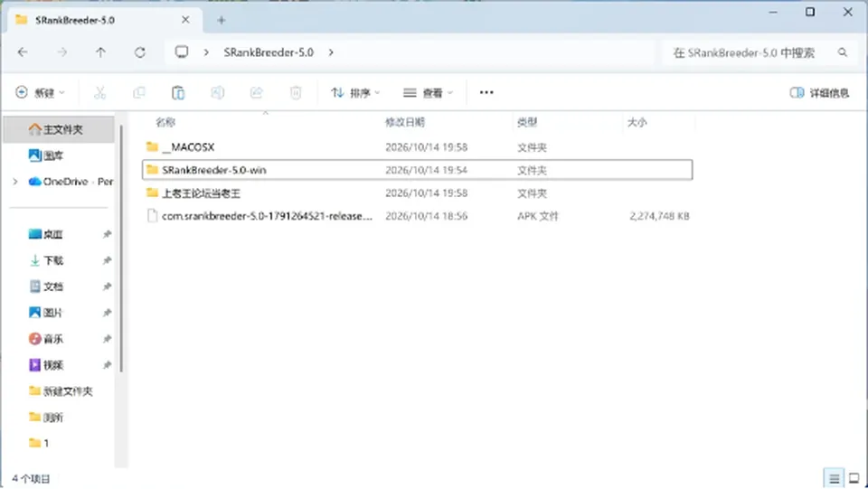
Task: Open the New (新建) dropdown
Action: pos(40,92)
